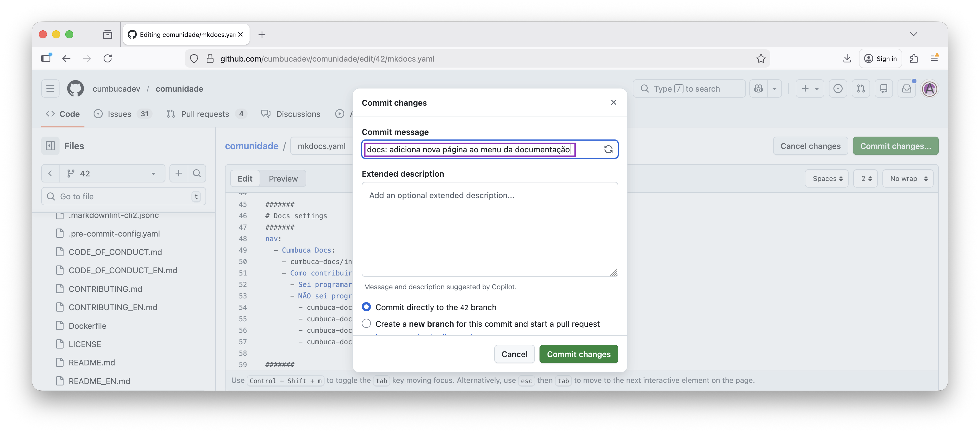Open the notifications inbox
This screenshot has height=433, width=980.
click(x=906, y=89)
